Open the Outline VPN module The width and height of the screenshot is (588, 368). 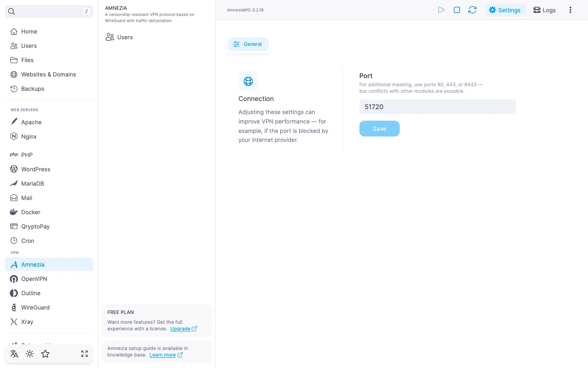[x=49, y=293]
